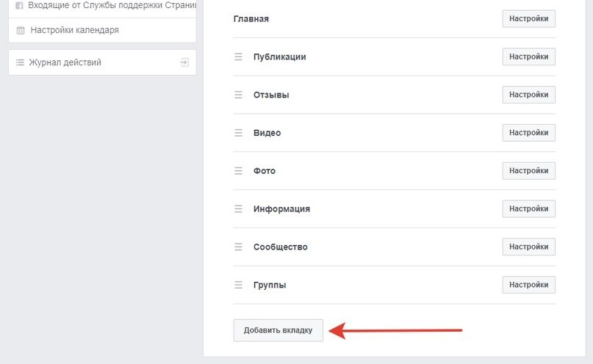The image size is (593, 364).
Task: Click the calendar icon beside Настройки календаря
Action: [20, 31]
